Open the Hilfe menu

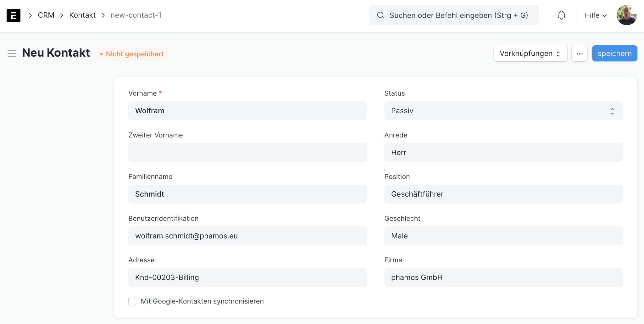pyautogui.click(x=596, y=15)
